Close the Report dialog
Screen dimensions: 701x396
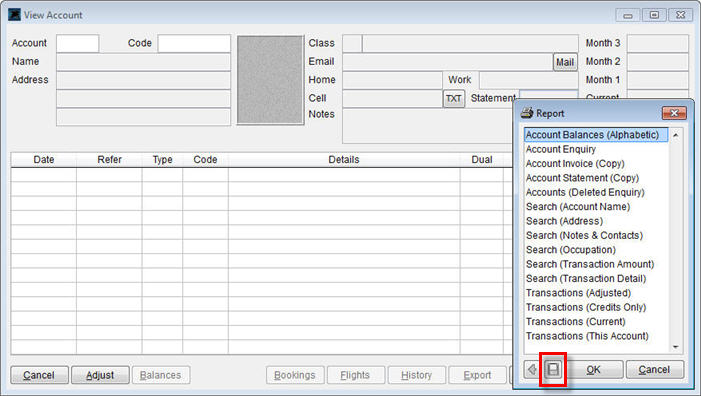tap(674, 113)
